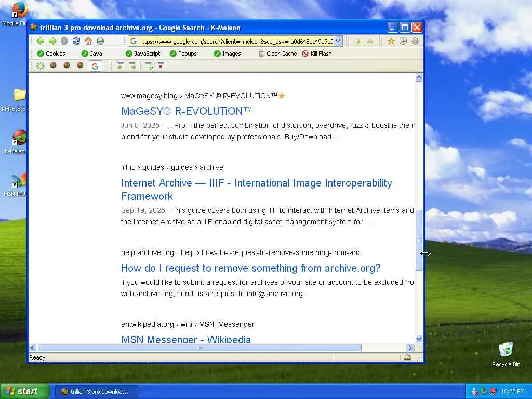Click the vertical scrollbar down arrow
This screenshot has height=399, width=532.
click(419, 339)
